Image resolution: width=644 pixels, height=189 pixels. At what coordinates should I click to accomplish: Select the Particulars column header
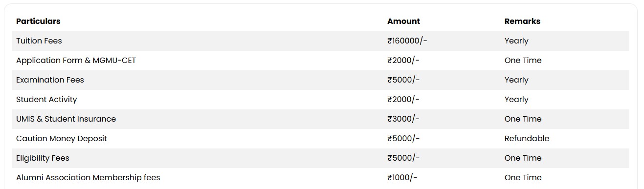[38, 21]
